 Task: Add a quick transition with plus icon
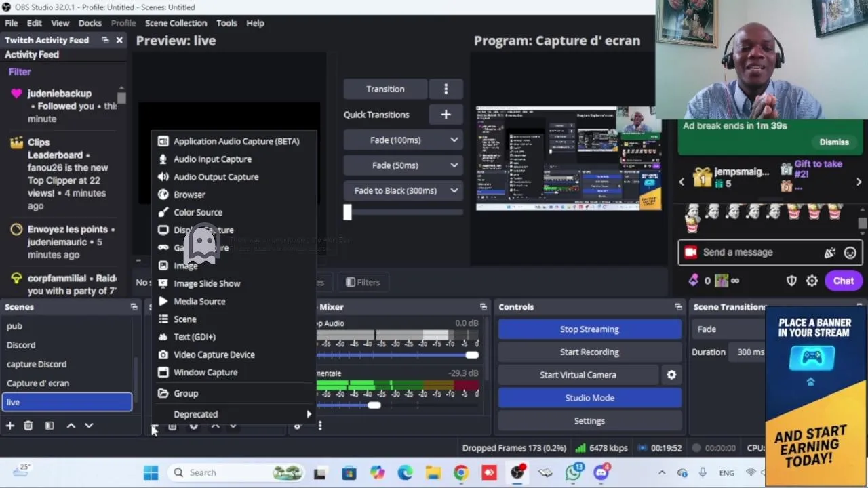(x=446, y=115)
